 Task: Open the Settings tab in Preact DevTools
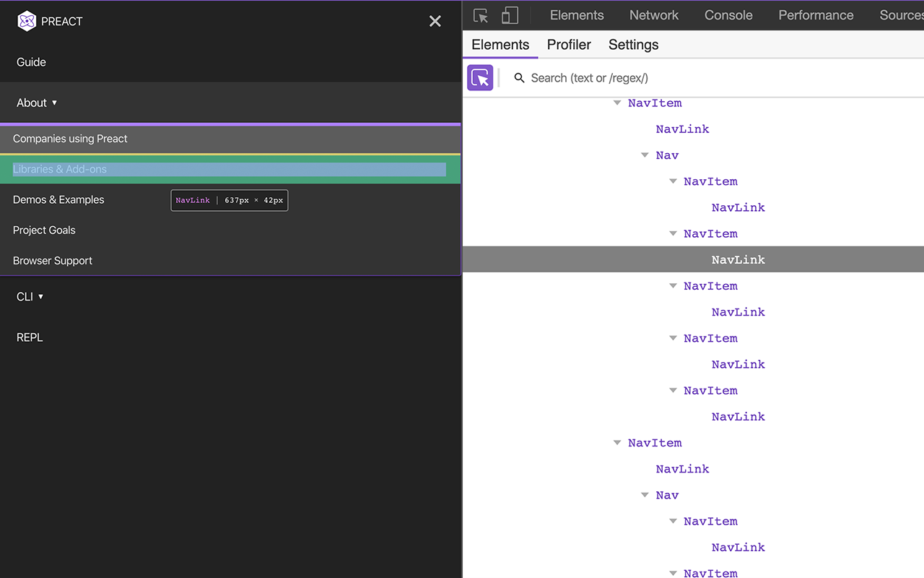[633, 45]
